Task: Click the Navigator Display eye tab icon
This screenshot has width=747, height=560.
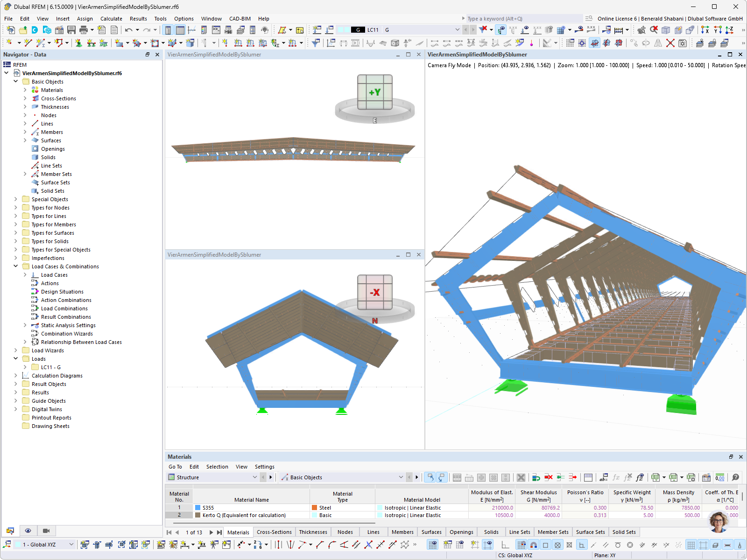Action: (28, 531)
